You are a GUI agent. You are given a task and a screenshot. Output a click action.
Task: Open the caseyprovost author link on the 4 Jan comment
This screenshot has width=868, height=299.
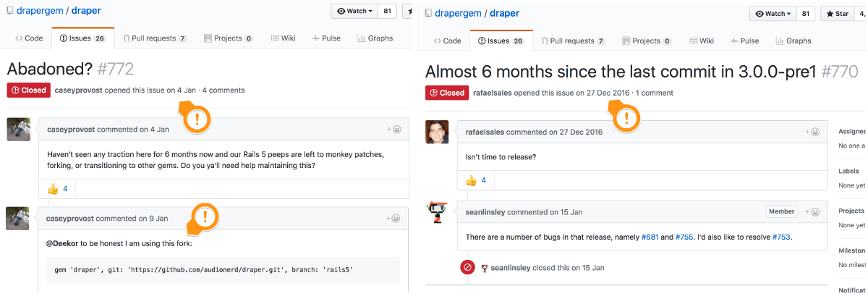tap(70, 130)
